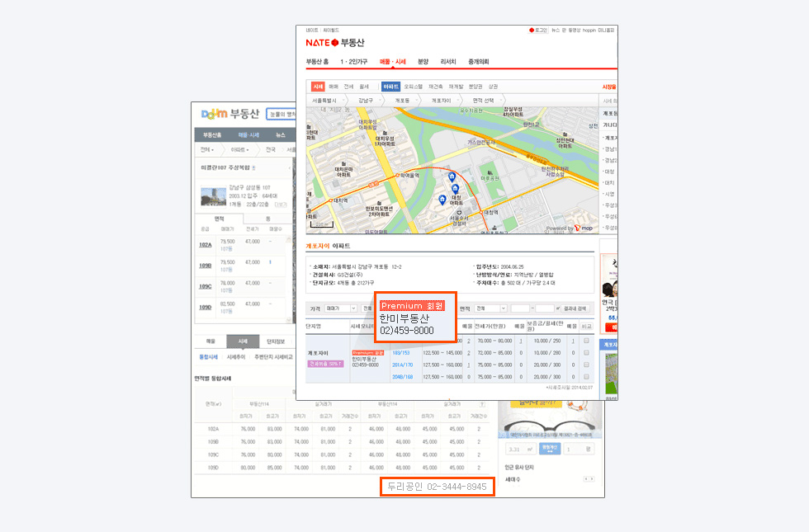Switch to the 오피스텔 property type
809x532 pixels.
pos(414,87)
